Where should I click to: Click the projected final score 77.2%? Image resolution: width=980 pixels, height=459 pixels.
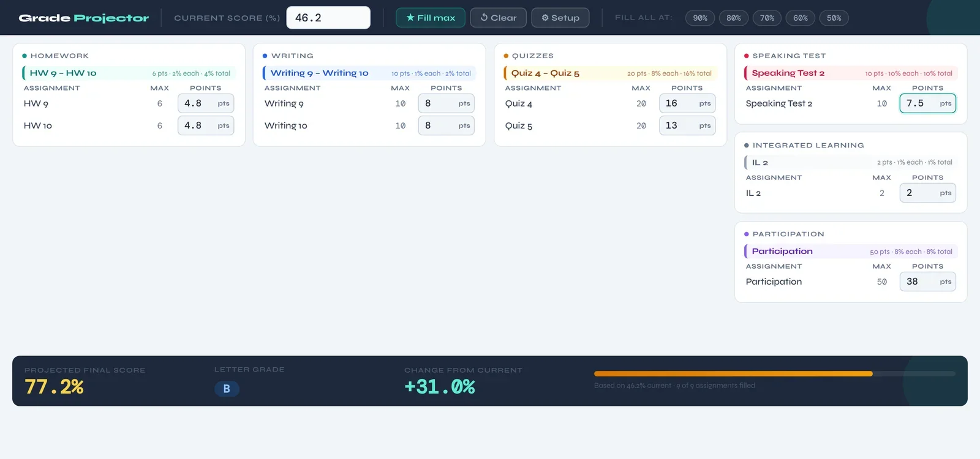[54, 387]
